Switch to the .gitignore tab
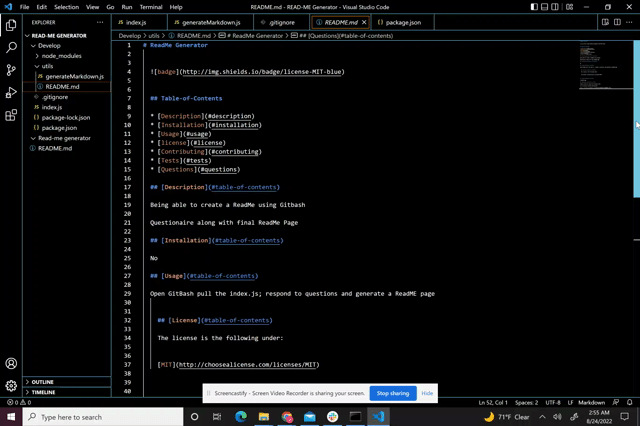Screen dimensions: 640x426 click(x=282, y=22)
